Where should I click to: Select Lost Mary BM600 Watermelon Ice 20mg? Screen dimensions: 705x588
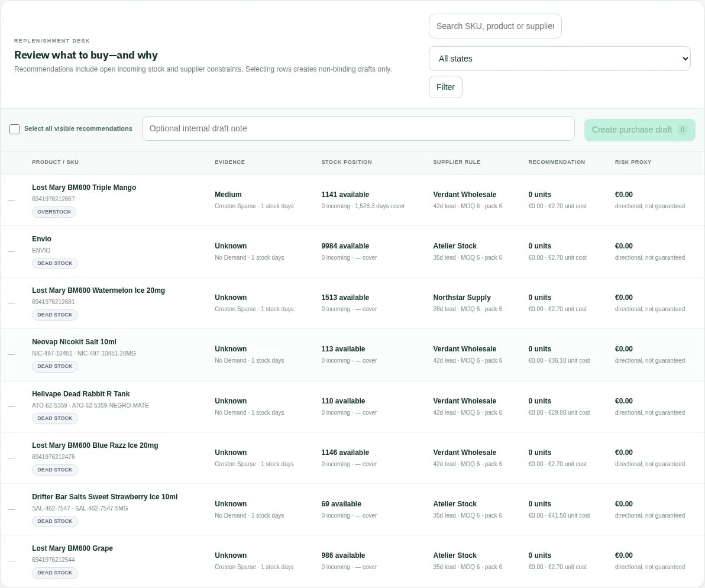click(x=98, y=290)
